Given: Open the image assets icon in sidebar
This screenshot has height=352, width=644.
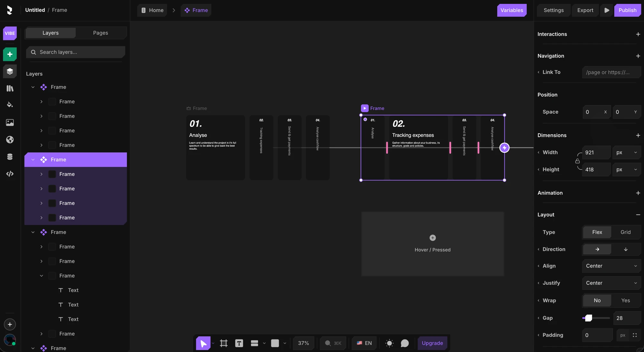Looking at the screenshot, I should tap(10, 122).
